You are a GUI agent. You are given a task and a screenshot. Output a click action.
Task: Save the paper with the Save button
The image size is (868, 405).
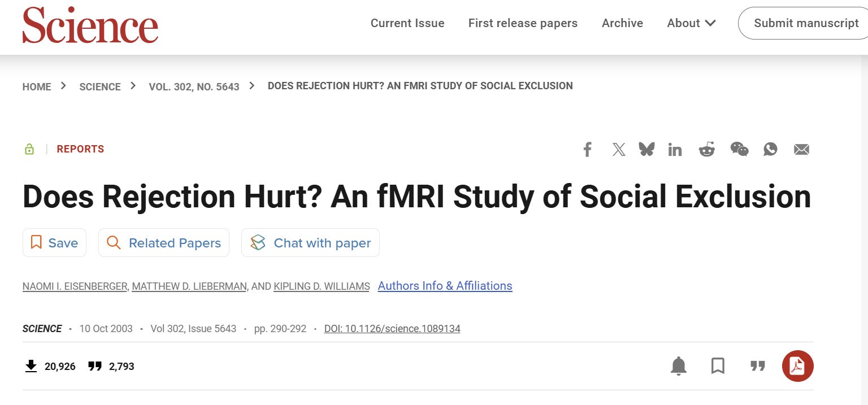click(x=54, y=243)
